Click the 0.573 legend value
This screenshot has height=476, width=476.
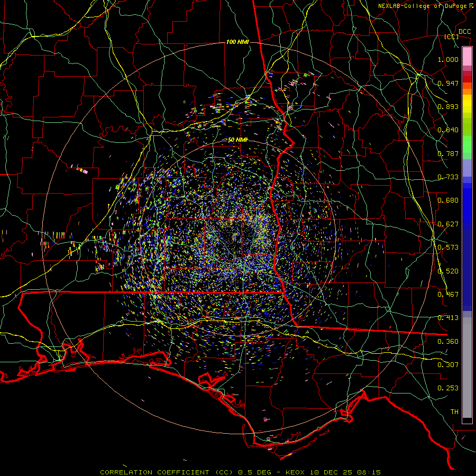448,248
